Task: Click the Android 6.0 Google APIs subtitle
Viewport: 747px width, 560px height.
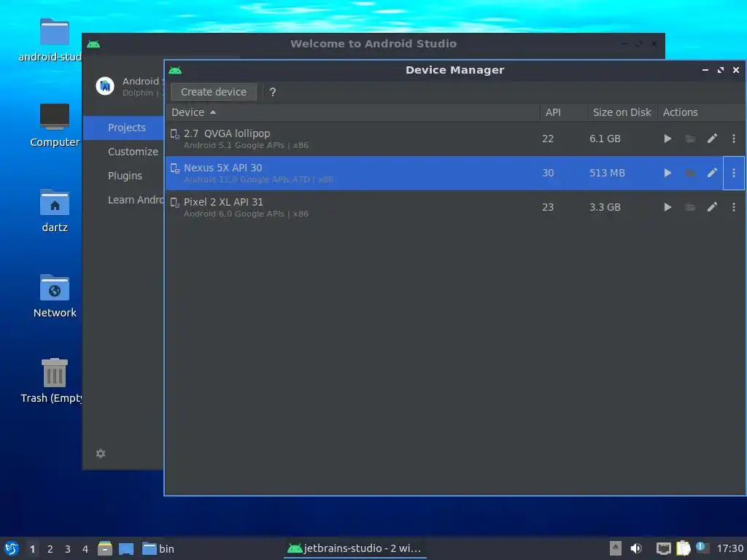Action: [246, 214]
